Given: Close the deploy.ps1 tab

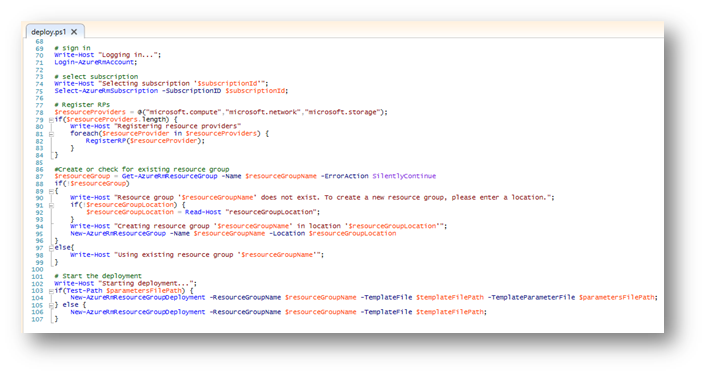Looking at the screenshot, I should pos(74,32).
